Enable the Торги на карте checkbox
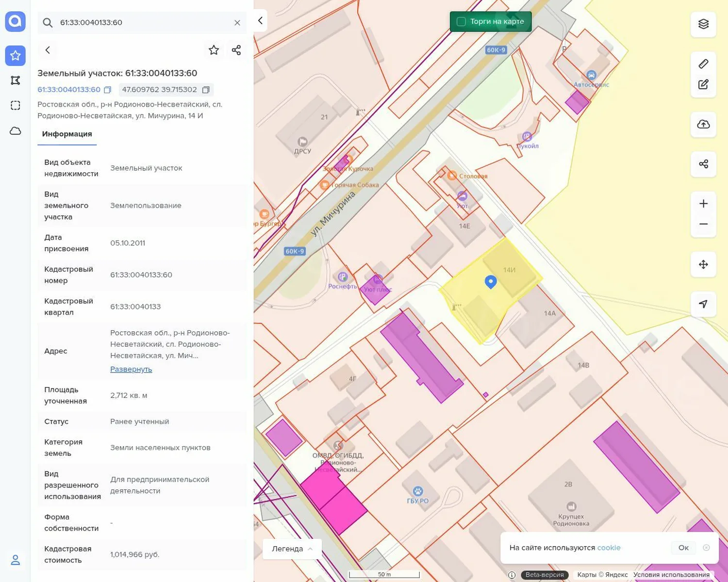Screen dimensions: 728x582 [462, 21]
